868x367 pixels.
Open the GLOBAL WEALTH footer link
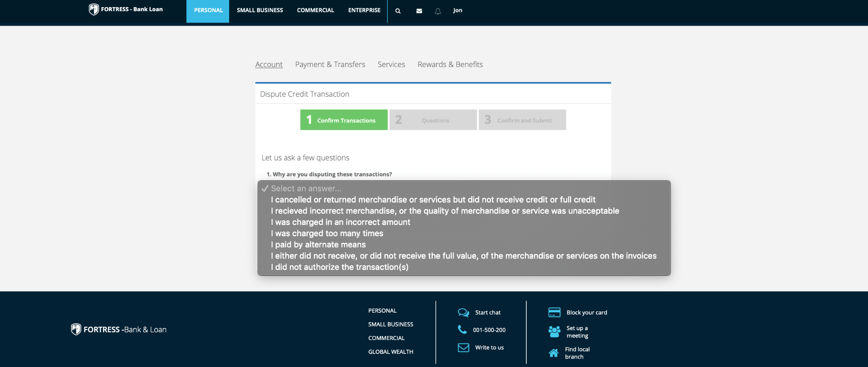pos(391,352)
